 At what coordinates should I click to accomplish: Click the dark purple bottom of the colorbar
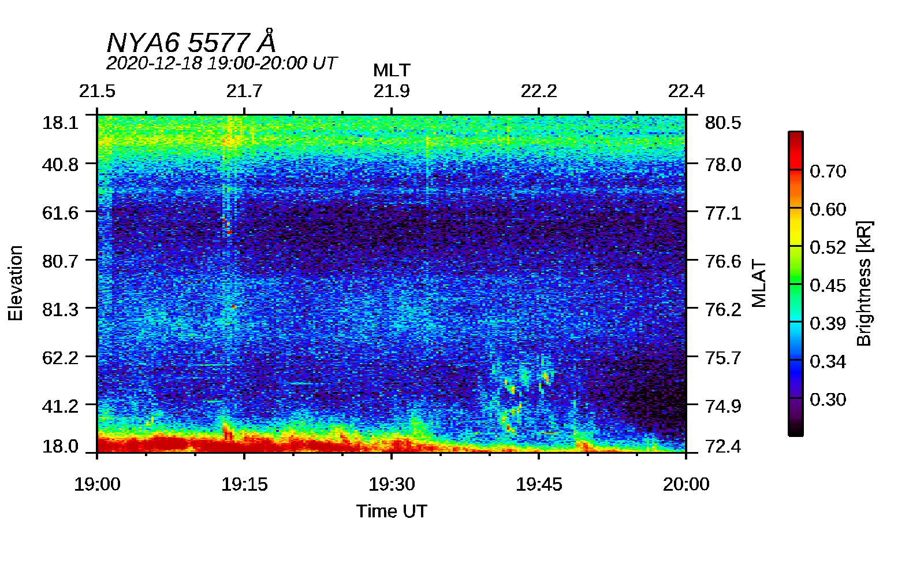795,417
